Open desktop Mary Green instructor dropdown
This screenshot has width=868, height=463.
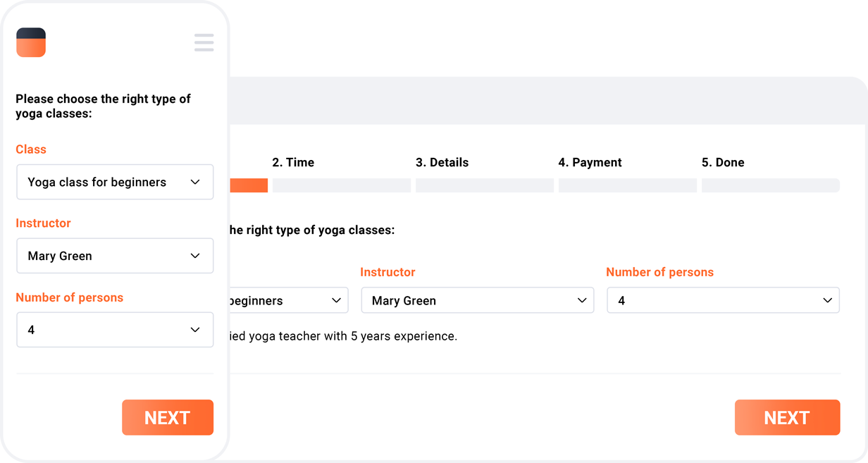pos(478,300)
